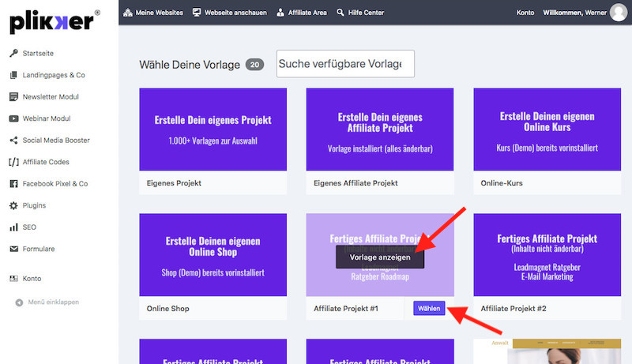Open the Konto menu in top bar
The width and height of the screenshot is (632, 364).
click(525, 13)
